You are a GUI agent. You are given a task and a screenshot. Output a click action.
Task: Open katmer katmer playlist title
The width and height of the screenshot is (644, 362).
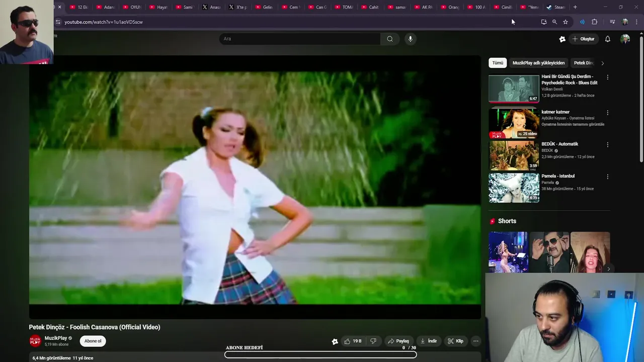555,112
